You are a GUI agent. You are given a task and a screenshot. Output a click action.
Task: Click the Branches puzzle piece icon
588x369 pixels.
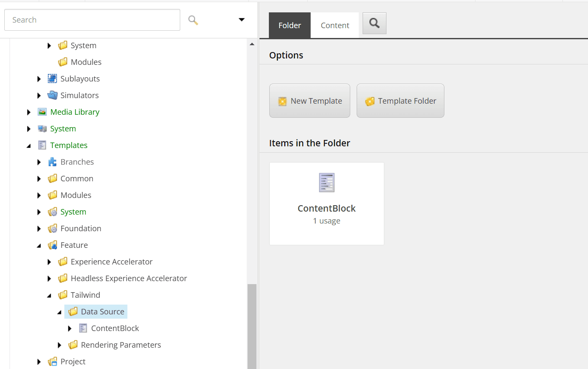click(52, 162)
